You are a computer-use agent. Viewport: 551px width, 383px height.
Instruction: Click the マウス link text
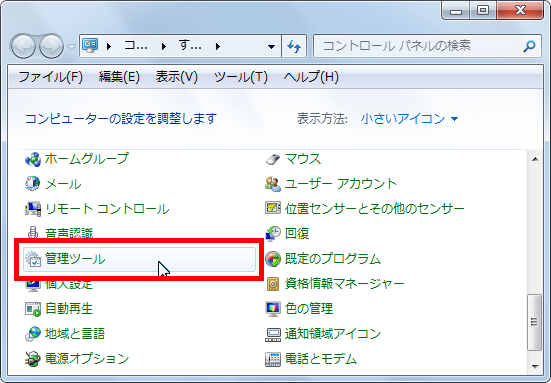303,160
